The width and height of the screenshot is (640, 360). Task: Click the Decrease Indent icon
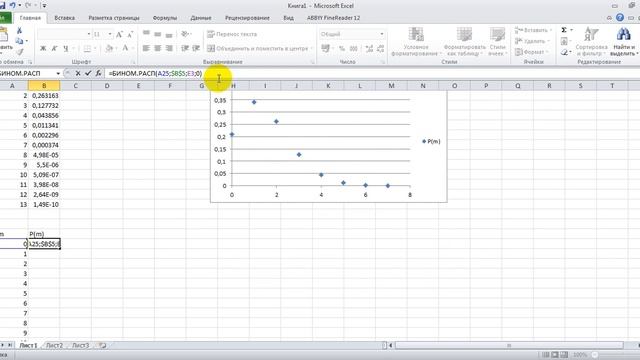pos(185,48)
